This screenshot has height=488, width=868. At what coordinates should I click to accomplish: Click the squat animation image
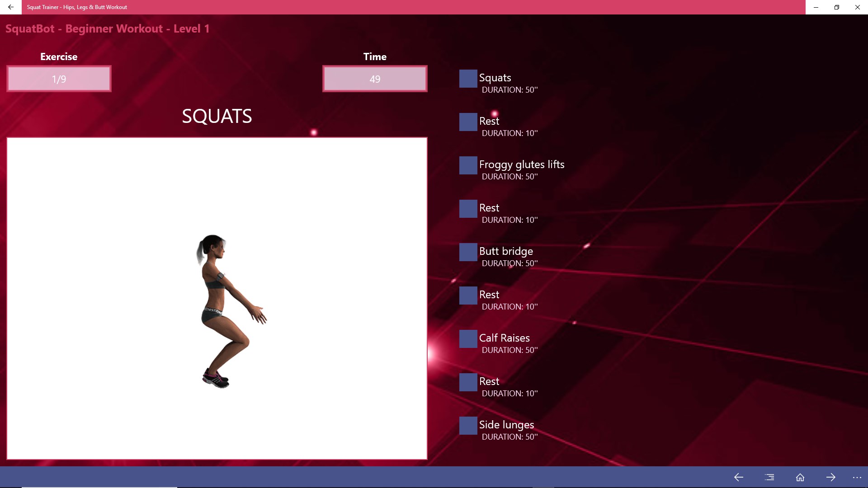click(217, 298)
